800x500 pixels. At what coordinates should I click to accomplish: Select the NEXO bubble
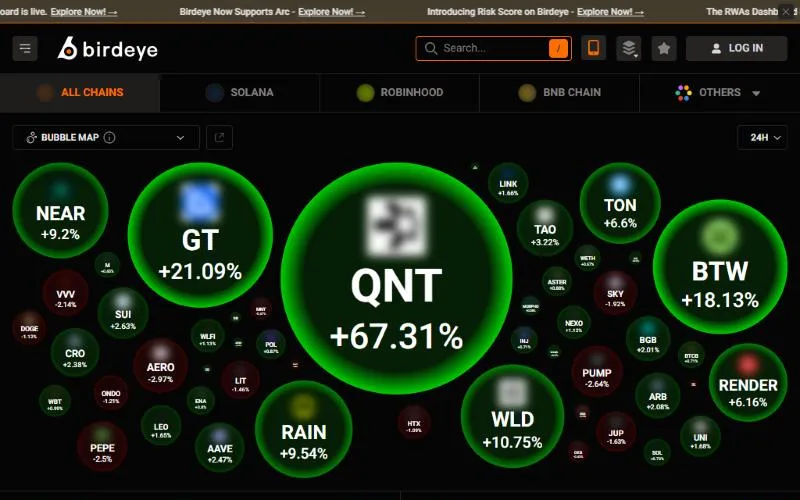[x=574, y=322]
